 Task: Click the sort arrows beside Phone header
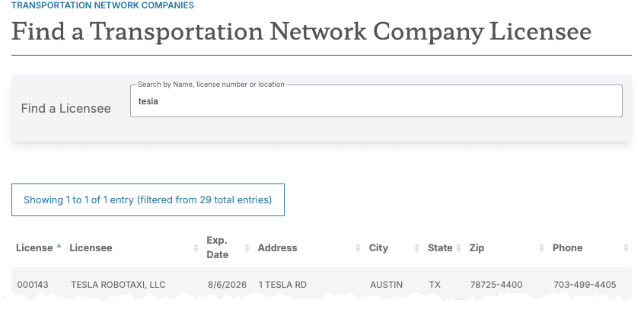[626, 248]
